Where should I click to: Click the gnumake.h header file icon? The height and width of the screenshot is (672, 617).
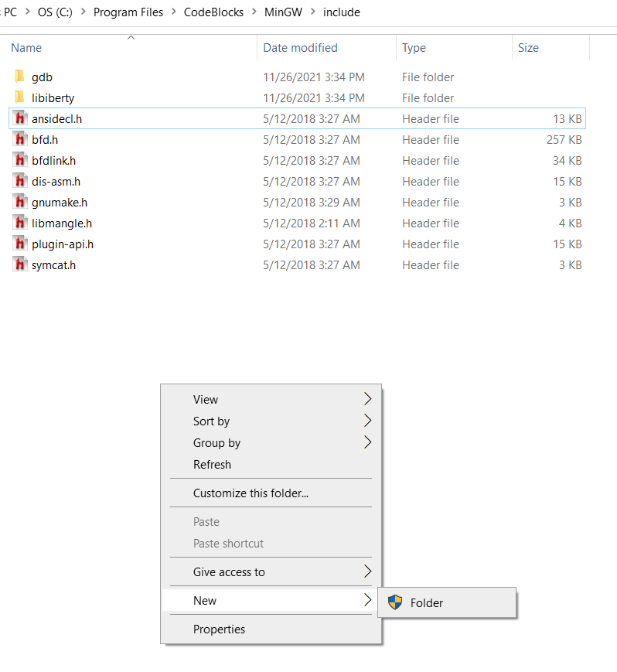[19, 202]
